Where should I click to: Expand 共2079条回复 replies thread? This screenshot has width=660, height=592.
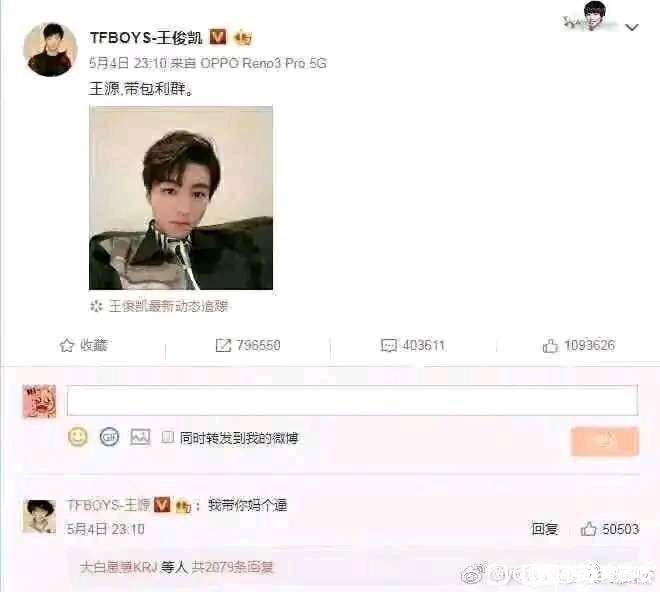point(232,567)
